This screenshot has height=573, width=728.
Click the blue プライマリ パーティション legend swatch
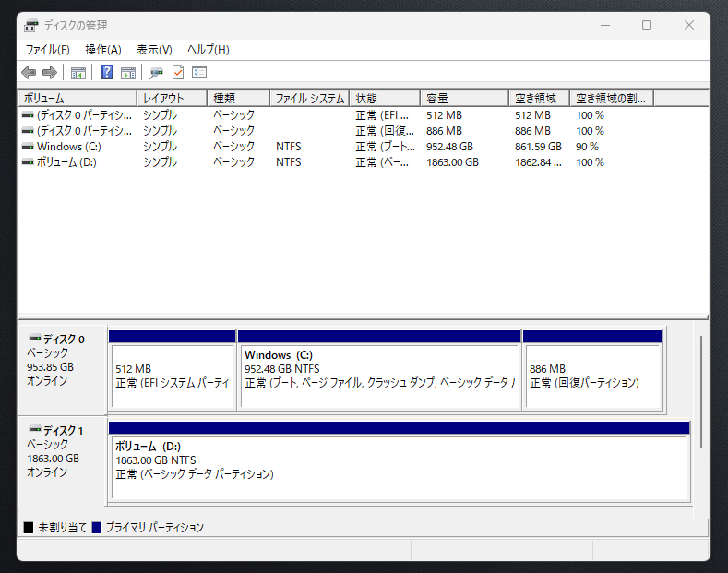(x=97, y=528)
